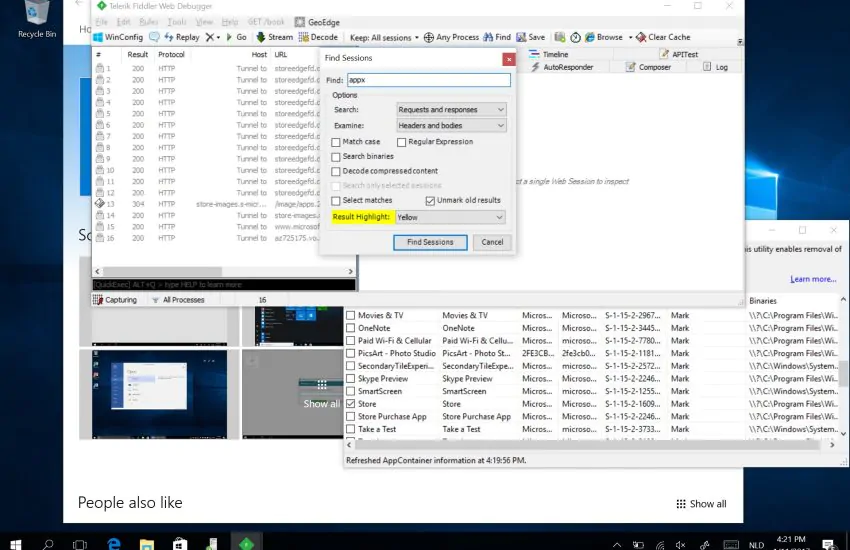This screenshot has width=850, height=550.
Task: Check the OneNote row checkbox
Action: tap(351, 328)
